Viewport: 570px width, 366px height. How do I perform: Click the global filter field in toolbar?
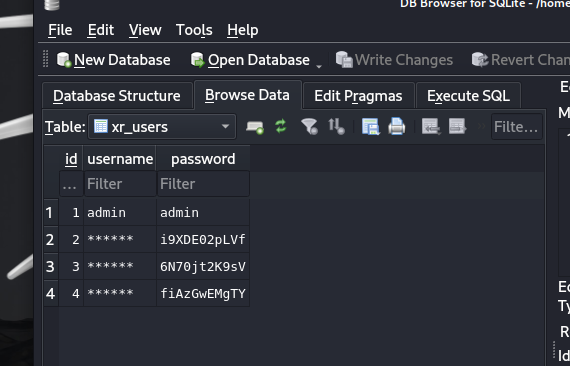pyautogui.click(x=517, y=127)
